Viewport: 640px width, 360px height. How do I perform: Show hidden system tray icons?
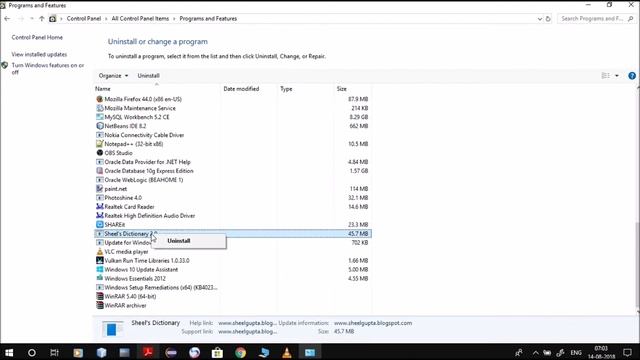point(536,353)
